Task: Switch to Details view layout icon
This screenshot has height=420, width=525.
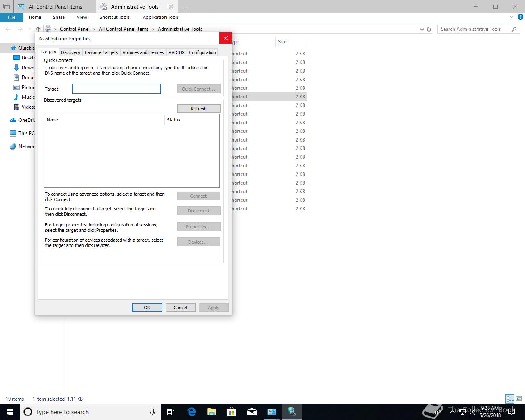Action: point(510,399)
